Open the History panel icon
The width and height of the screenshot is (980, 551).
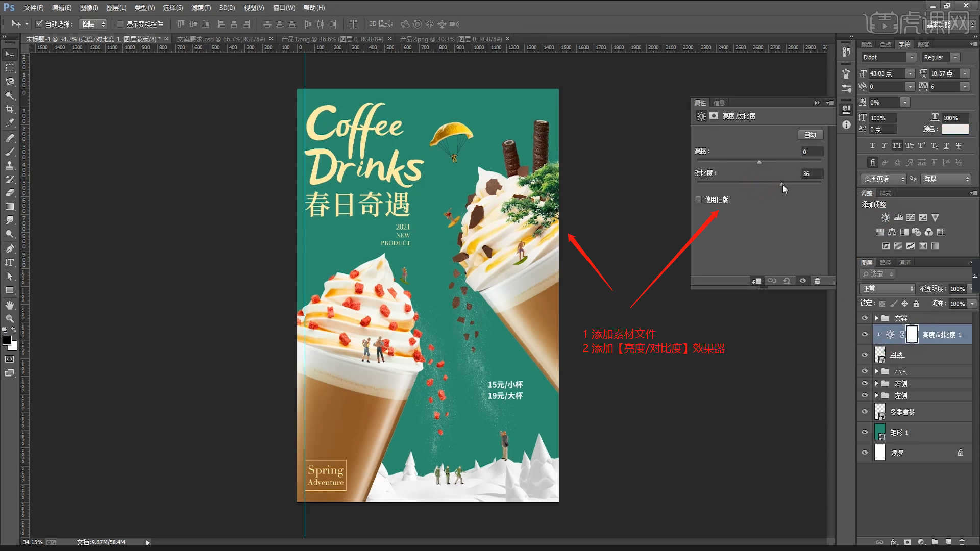pyautogui.click(x=847, y=52)
